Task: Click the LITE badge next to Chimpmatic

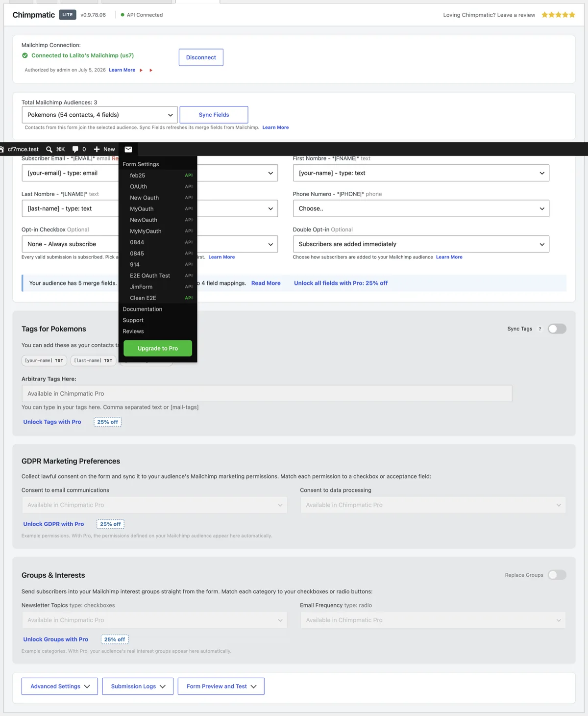Action: [68, 15]
